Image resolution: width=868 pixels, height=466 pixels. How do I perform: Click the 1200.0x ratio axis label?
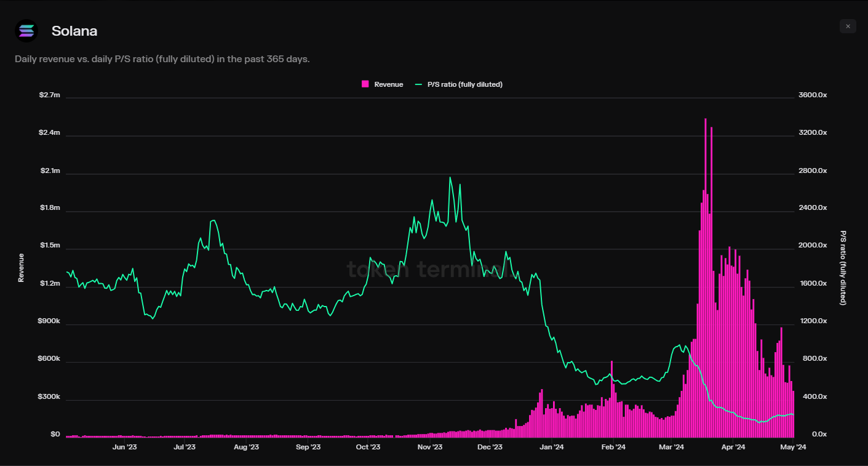pos(813,321)
